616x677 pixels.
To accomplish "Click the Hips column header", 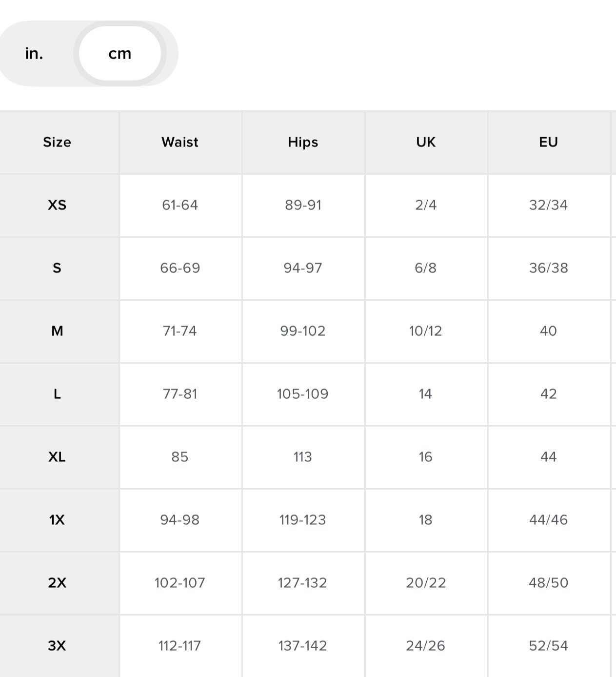I will coord(303,142).
